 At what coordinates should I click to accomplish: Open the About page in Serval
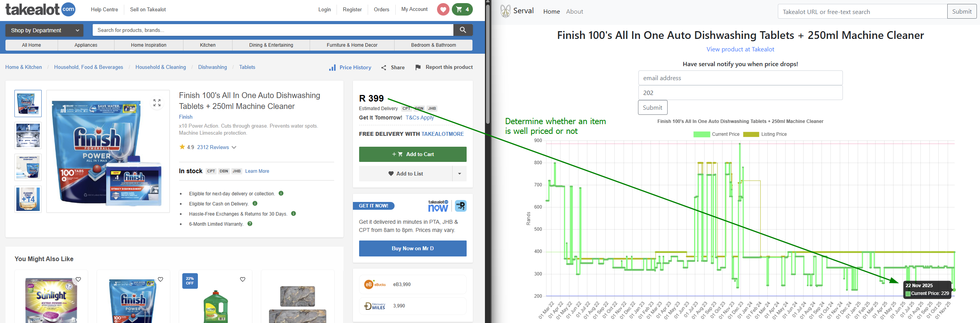575,12
